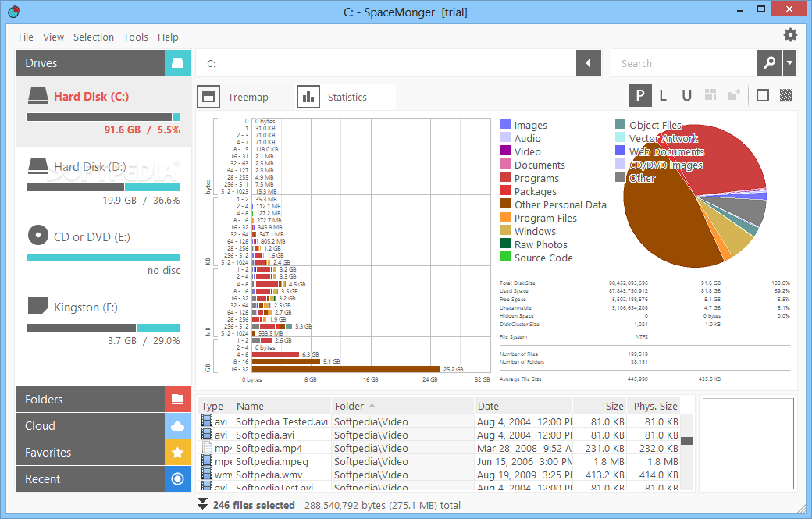Expand the Folders panel

click(90, 399)
